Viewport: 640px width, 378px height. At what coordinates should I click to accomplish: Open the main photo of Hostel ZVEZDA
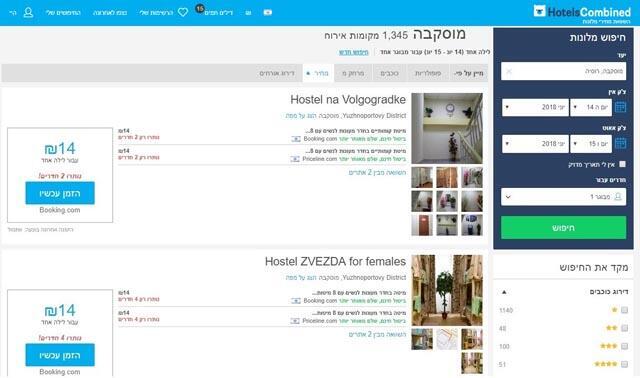(x=447, y=290)
